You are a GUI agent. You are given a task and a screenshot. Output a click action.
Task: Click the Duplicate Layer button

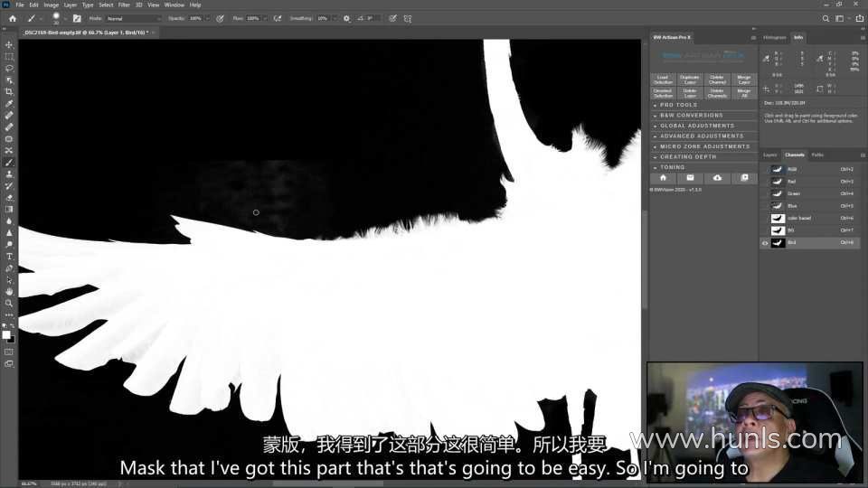(690, 80)
